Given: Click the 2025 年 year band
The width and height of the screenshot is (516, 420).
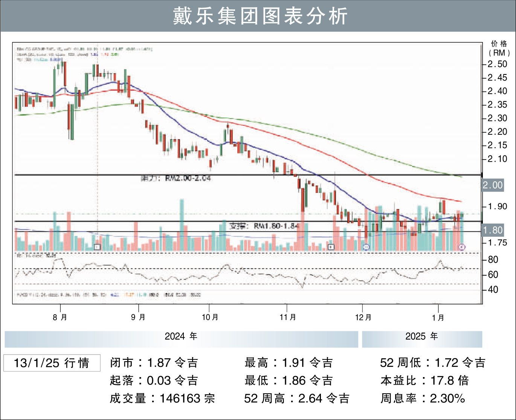Looking at the screenshot, I should click(x=422, y=339).
